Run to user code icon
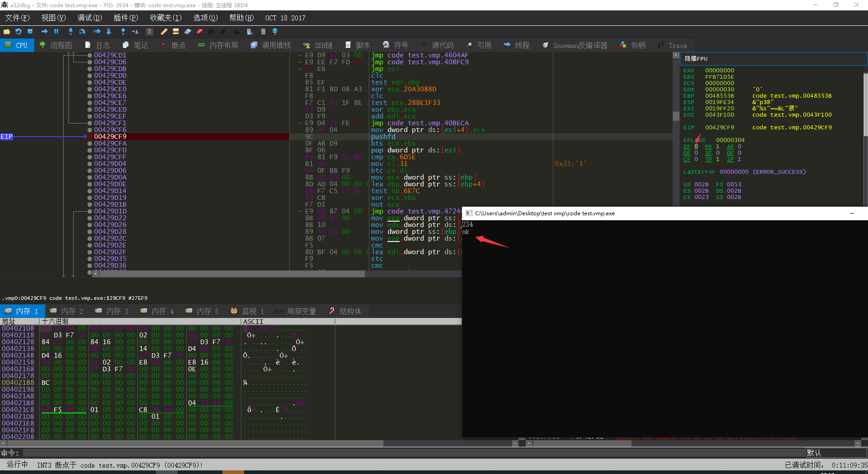The height and width of the screenshot is (474, 868). (135, 32)
